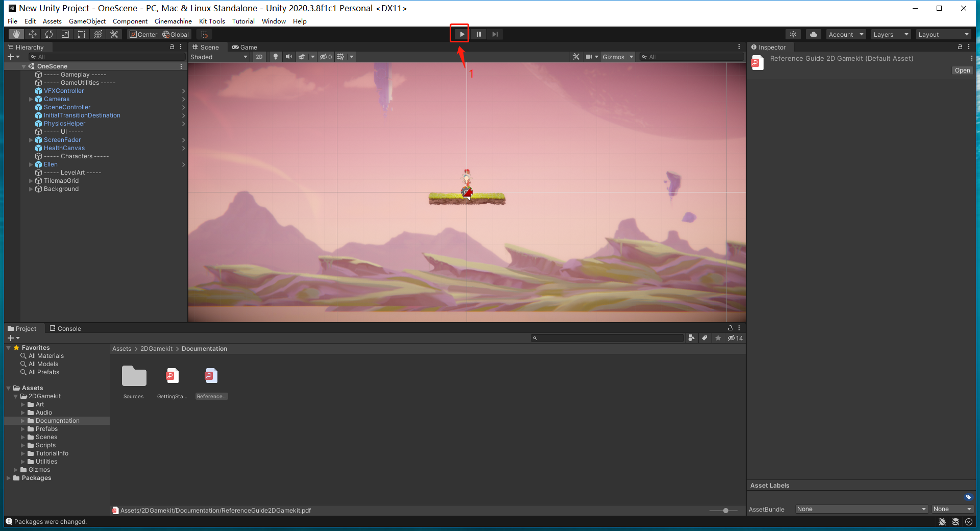Select the Rotate tool
Image resolution: width=980 pixels, height=531 pixels.
[49, 34]
